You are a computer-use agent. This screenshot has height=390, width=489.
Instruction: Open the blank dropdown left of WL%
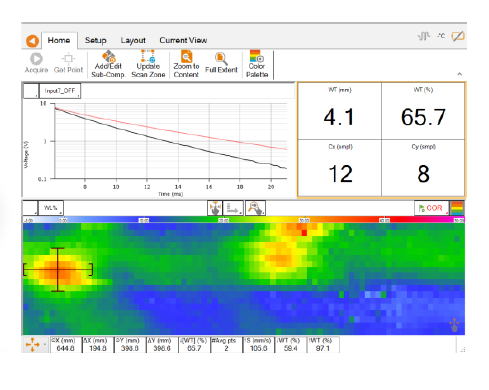click(30, 208)
